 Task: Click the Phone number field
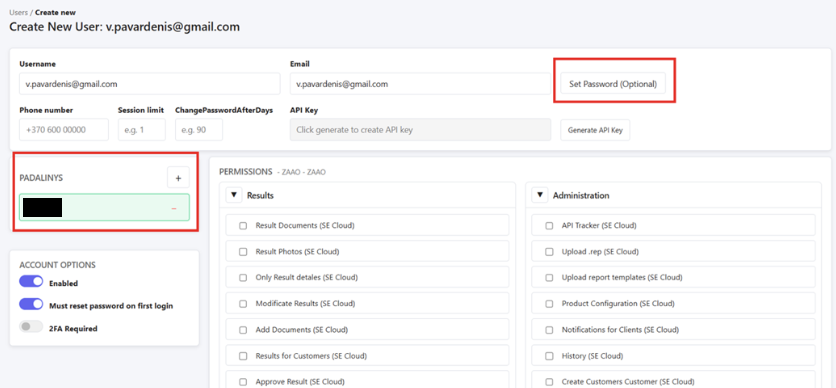pyautogui.click(x=64, y=130)
